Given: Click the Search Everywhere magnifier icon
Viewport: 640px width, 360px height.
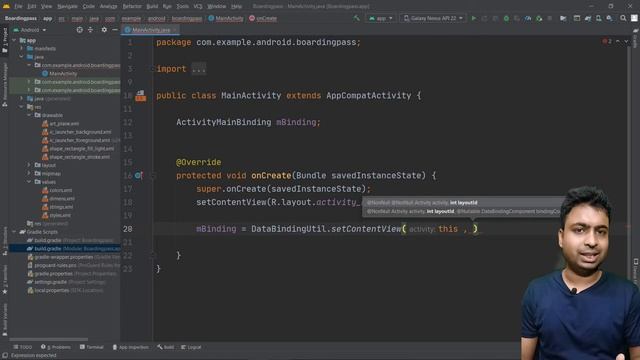Looking at the screenshot, I should (x=623, y=18).
